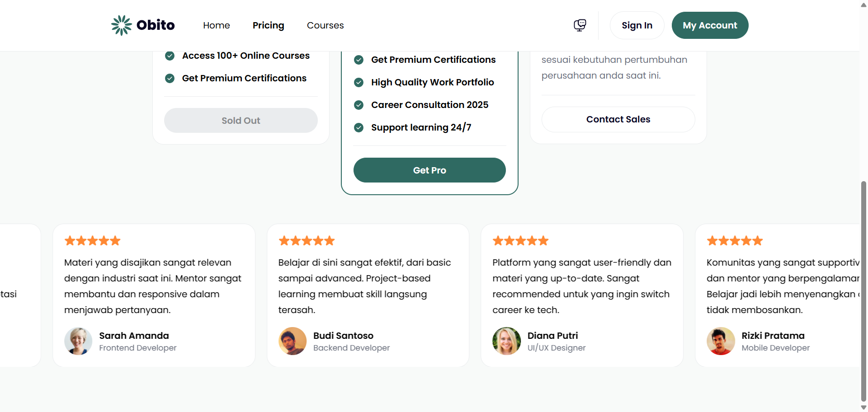868x412 pixels.
Task: Click checkmark icon beside High Quality Work Portfolio
Action: point(359,83)
